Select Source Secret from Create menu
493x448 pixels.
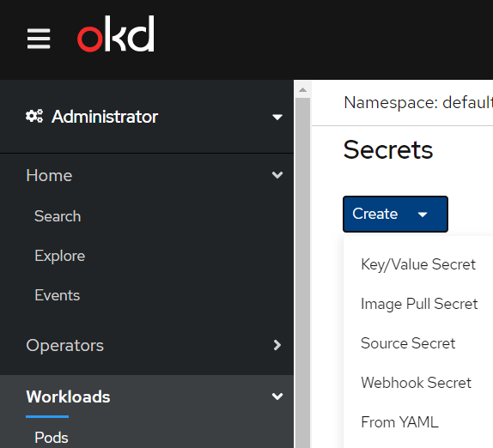tap(408, 343)
